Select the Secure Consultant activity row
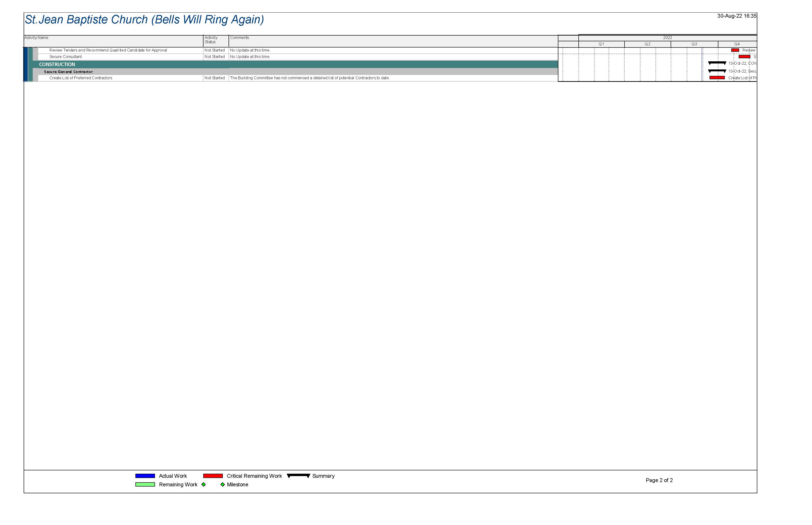The image size is (812, 525). click(65, 57)
